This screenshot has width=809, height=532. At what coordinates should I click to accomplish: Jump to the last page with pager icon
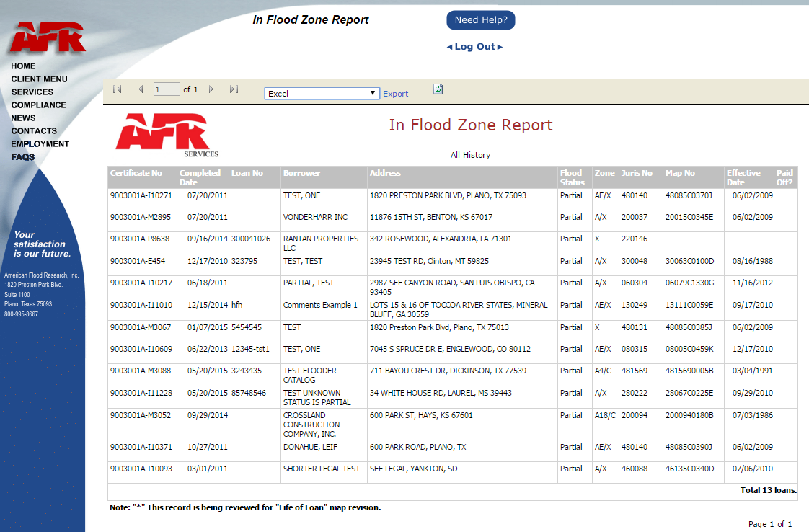pyautogui.click(x=233, y=89)
